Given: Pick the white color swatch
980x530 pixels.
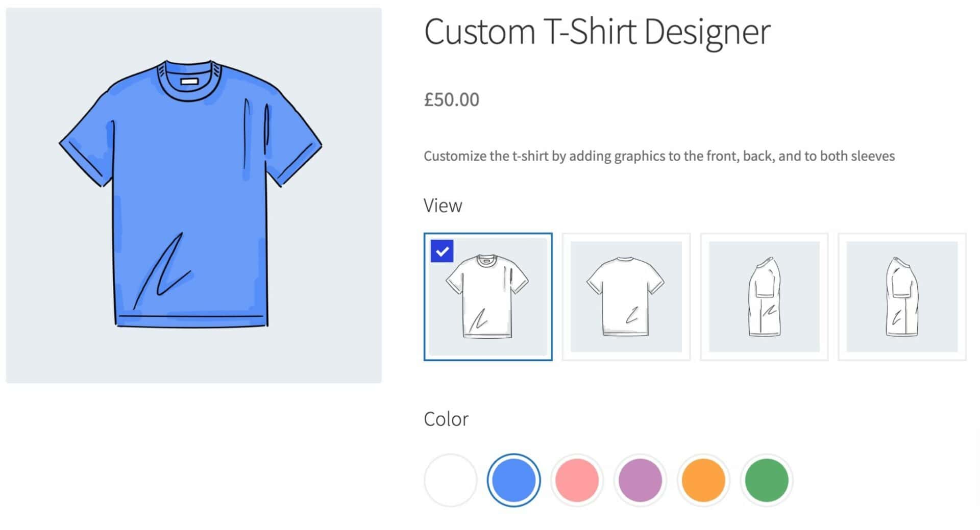Looking at the screenshot, I should [450, 480].
